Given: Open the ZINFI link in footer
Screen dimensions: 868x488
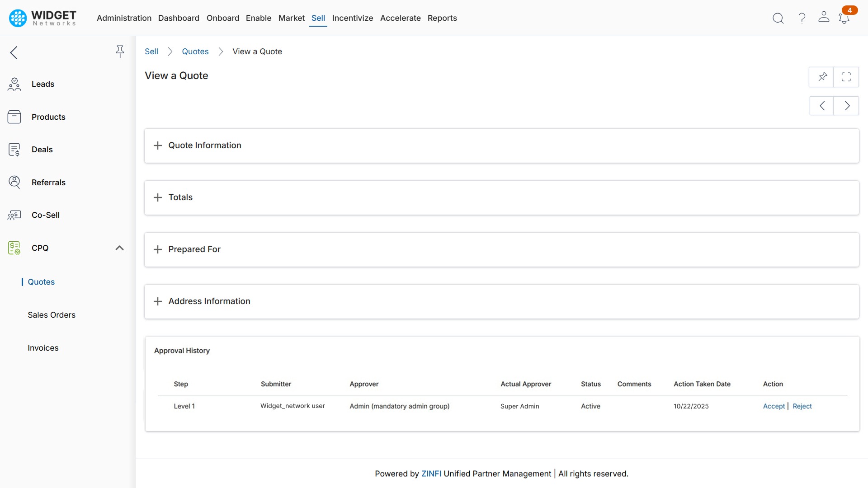Looking at the screenshot, I should click(431, 474).
